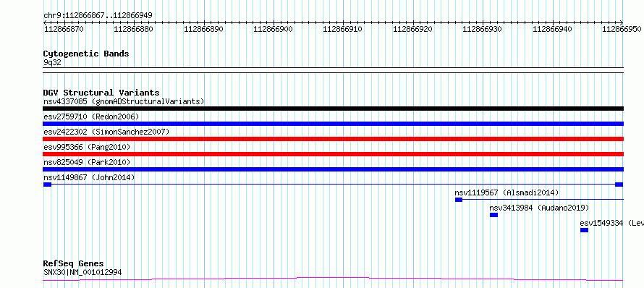Click the nsv4337085 gnomAD black variant bar
This screenshot has height=288, width=644.
click(333, 109)
